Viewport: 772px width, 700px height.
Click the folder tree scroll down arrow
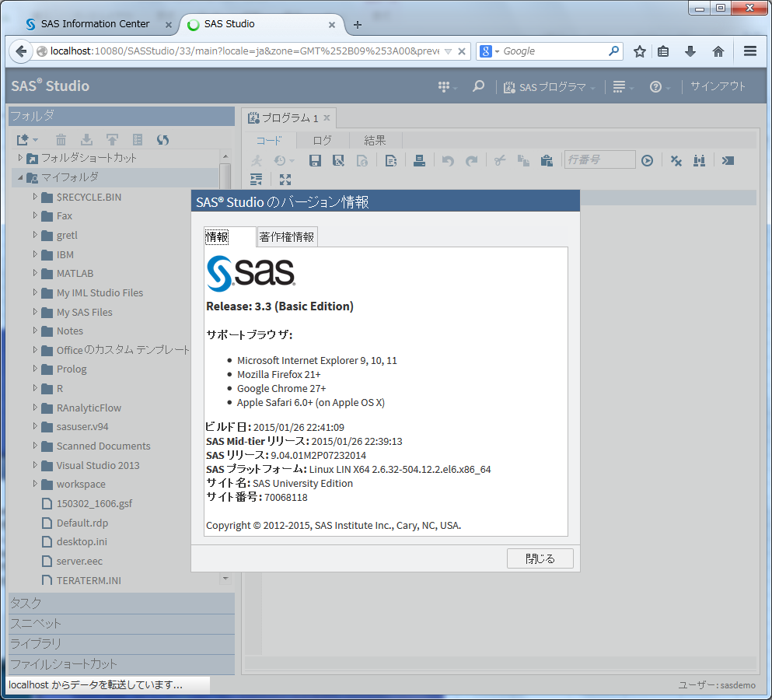pos(225,578)
